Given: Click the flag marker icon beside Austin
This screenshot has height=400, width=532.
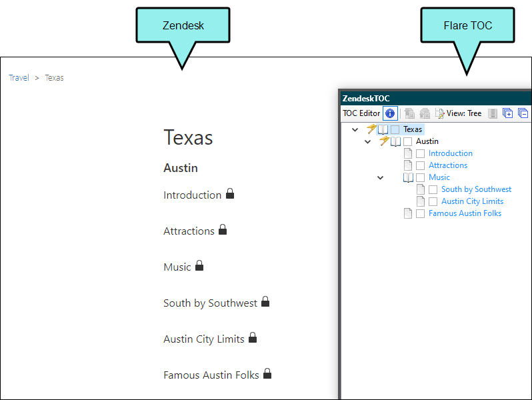Looking at the screenshot, I should coord(384,141).
